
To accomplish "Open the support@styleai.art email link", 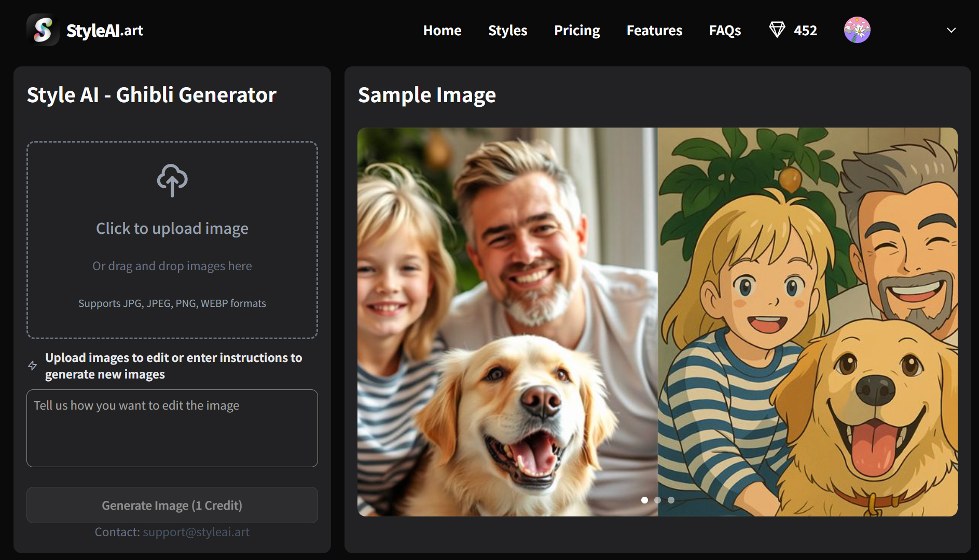I will coord(196,532).
